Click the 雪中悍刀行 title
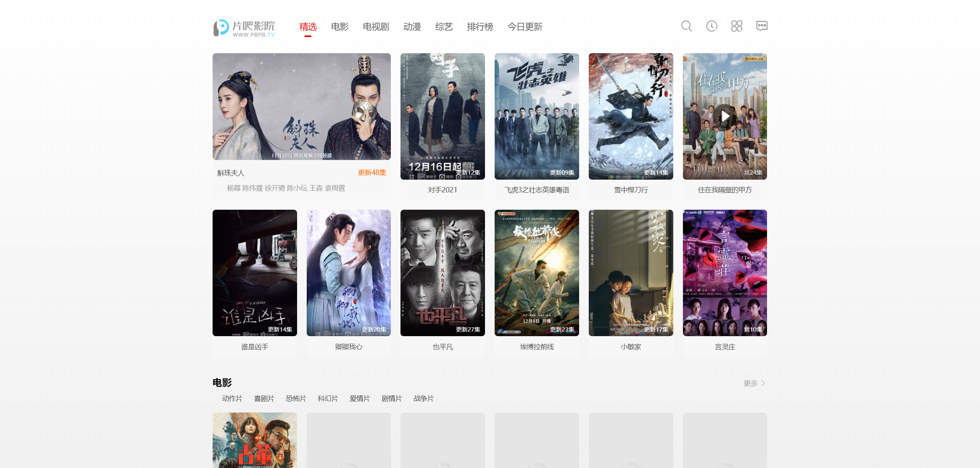Image resolution: width=980 pixels, height=468 pixels. pos(631,190)
